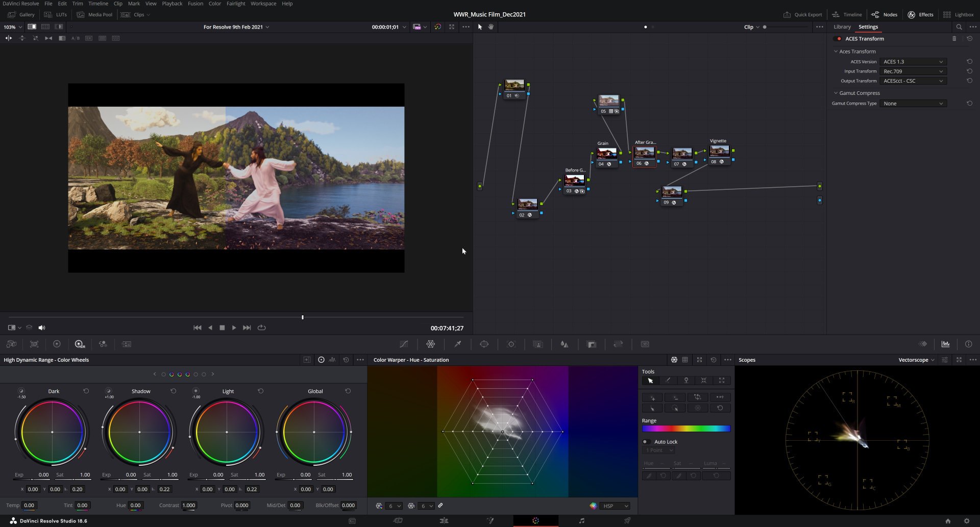980x527 pixels.
Task: Open the Output Transform ACEScct dropdown
Action: (913, 81)
